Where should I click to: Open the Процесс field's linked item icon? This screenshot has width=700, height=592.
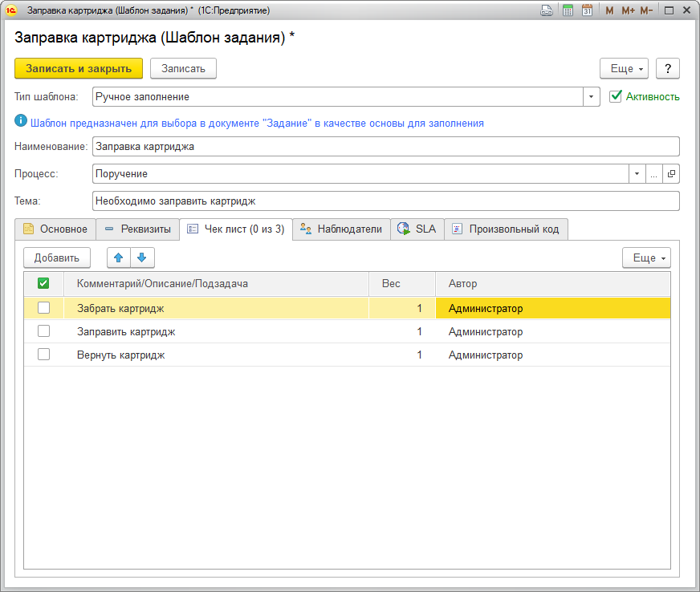click(x=671, y=174)
